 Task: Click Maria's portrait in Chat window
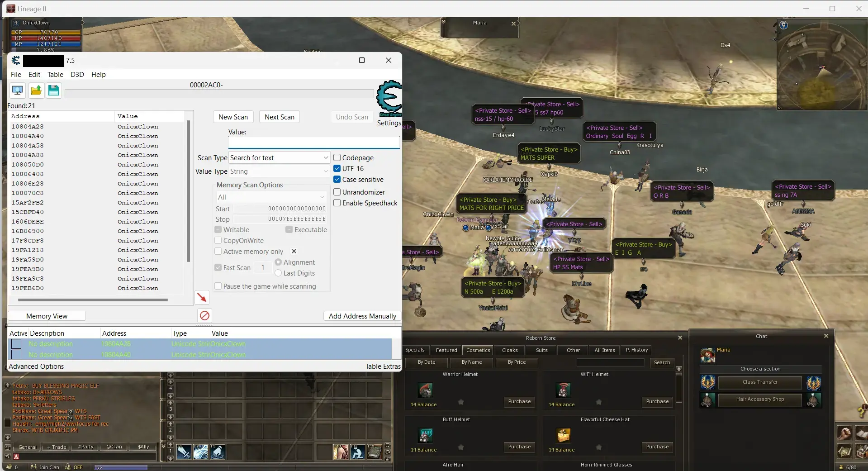click(x=707, y=355)
